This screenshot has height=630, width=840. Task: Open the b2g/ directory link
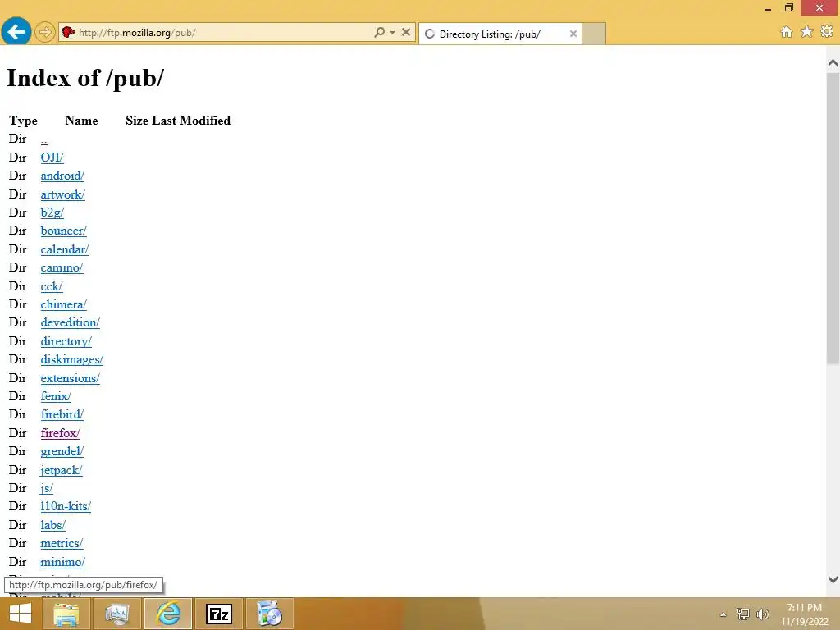pyautogui.click(x=52, y=212)
